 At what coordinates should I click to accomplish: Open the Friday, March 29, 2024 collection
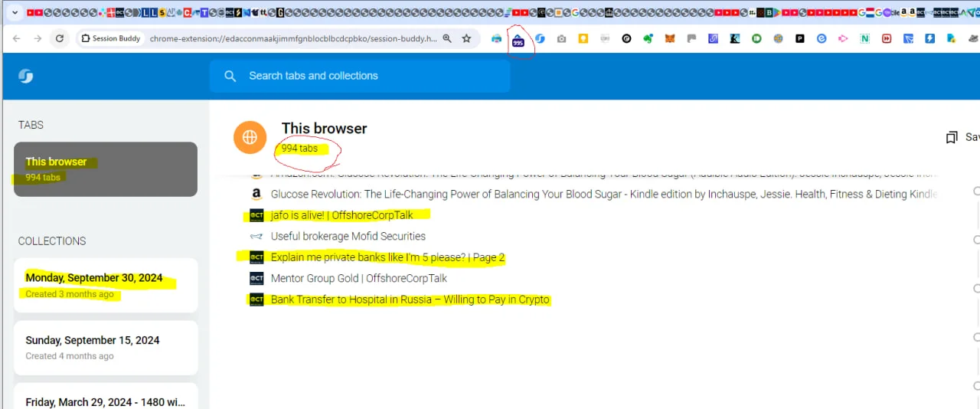click(106, 396)
